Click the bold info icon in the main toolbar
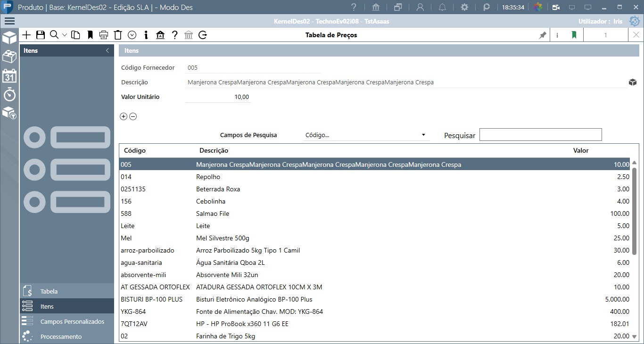 tap(146, 35)
